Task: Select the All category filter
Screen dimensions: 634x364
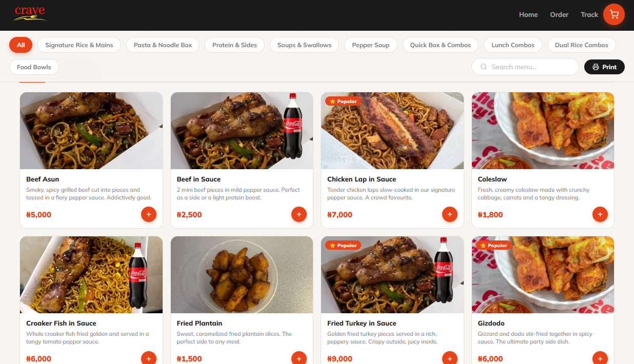Action: tap(21, 45)
